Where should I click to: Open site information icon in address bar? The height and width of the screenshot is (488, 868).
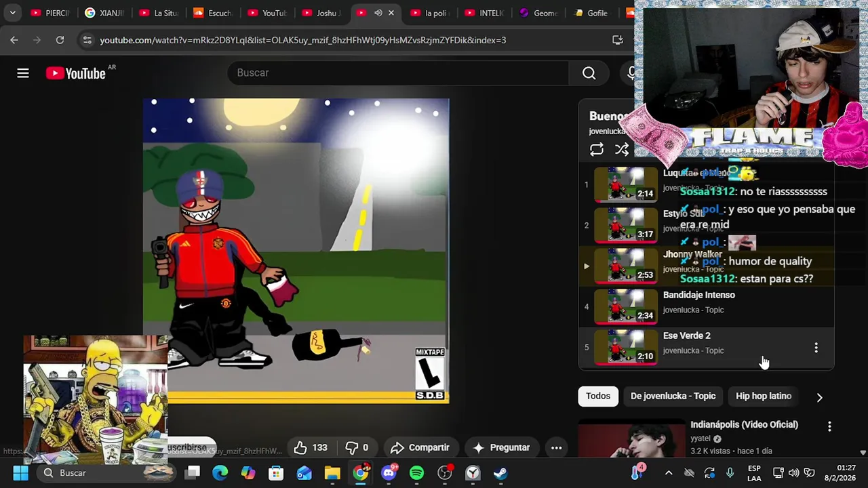point(87,40)
